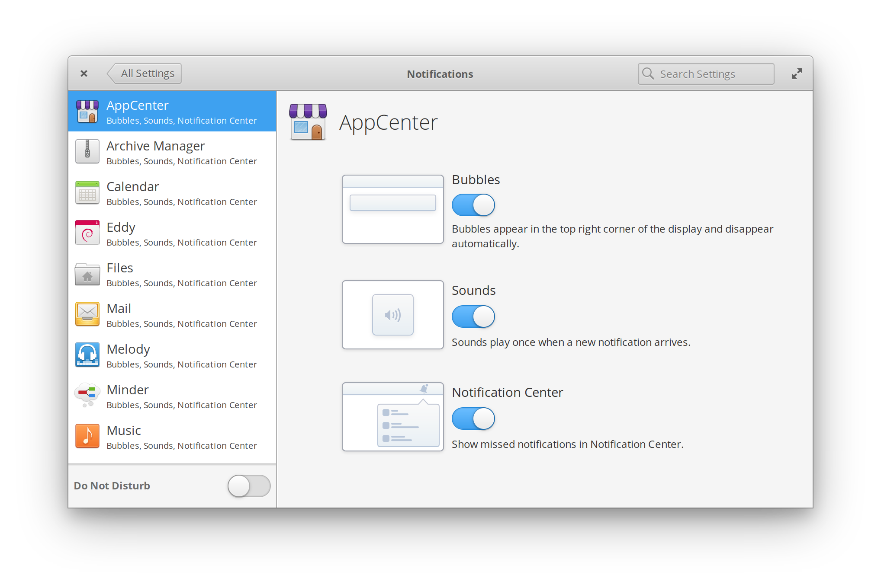
Task: Click the Mail envelope icon
Action: pos(87,314)
